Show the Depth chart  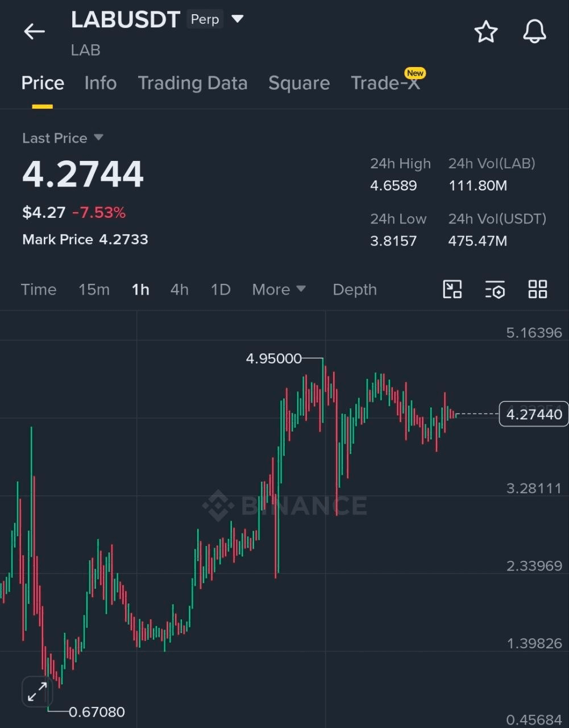coord(355,289)
